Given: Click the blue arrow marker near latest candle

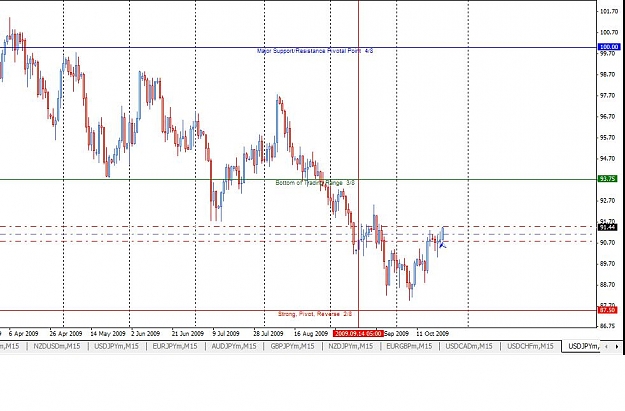Looking at the screenshot, I should [x=442, y=246].
